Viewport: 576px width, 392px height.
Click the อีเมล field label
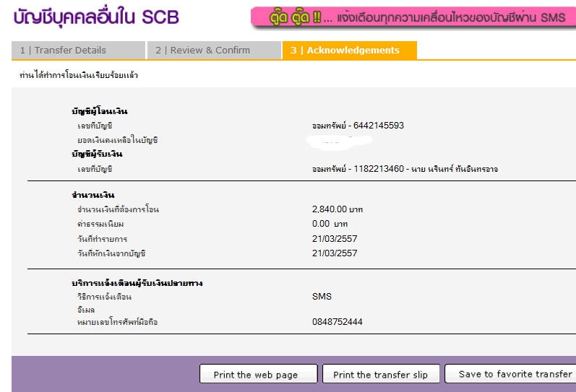[x=86, y=310]
